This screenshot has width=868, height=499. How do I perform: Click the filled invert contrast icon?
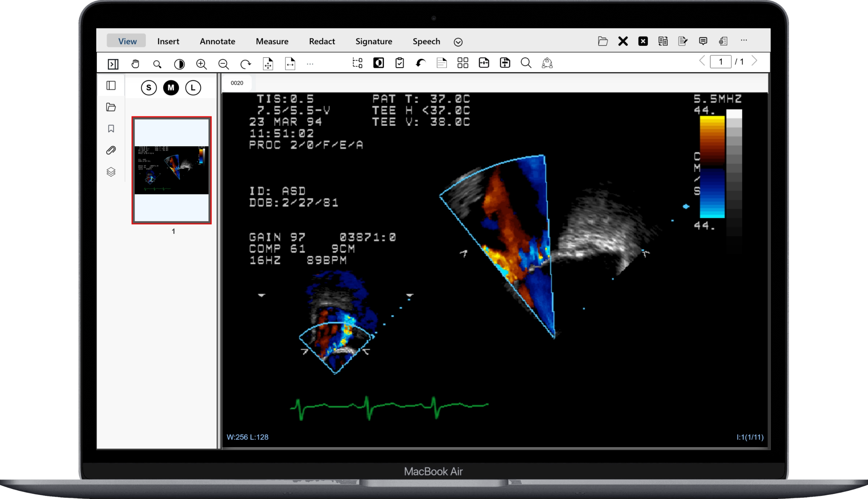click(378, 63)
